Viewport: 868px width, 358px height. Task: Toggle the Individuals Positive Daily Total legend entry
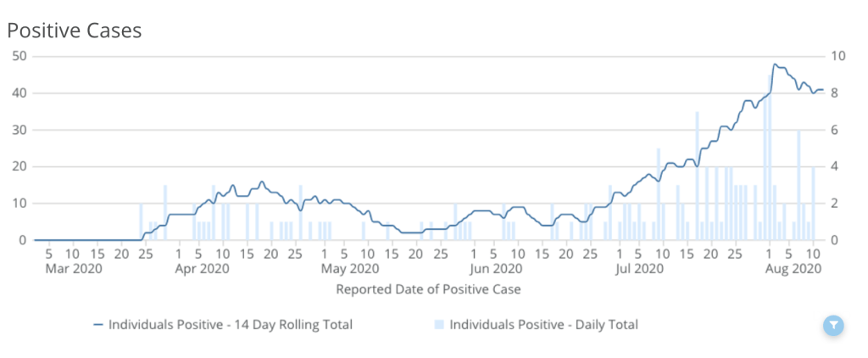[543, 324]
